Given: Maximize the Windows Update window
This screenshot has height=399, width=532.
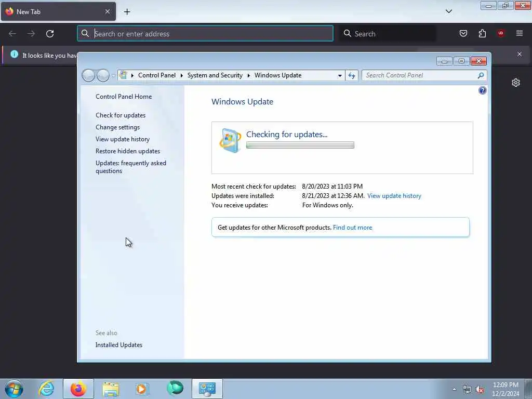Looking at the screenshot, I should pos(461,61).
